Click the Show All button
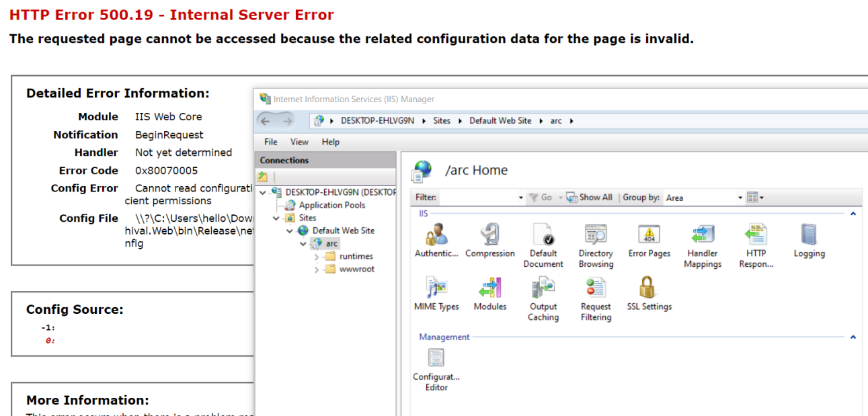The height and width of the screenshot is (416, 868). [590, 198]
